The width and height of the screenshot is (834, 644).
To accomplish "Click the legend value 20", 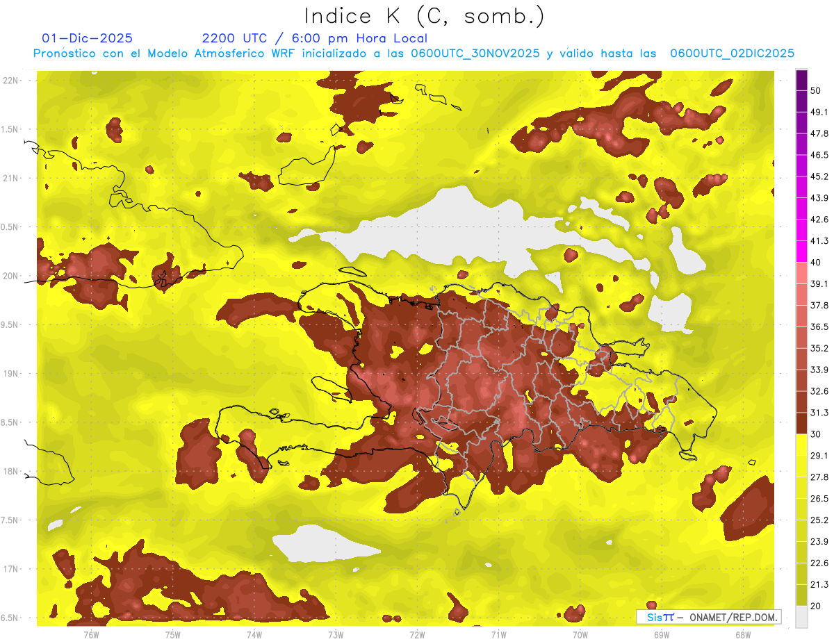I will (x=816, y=606).
